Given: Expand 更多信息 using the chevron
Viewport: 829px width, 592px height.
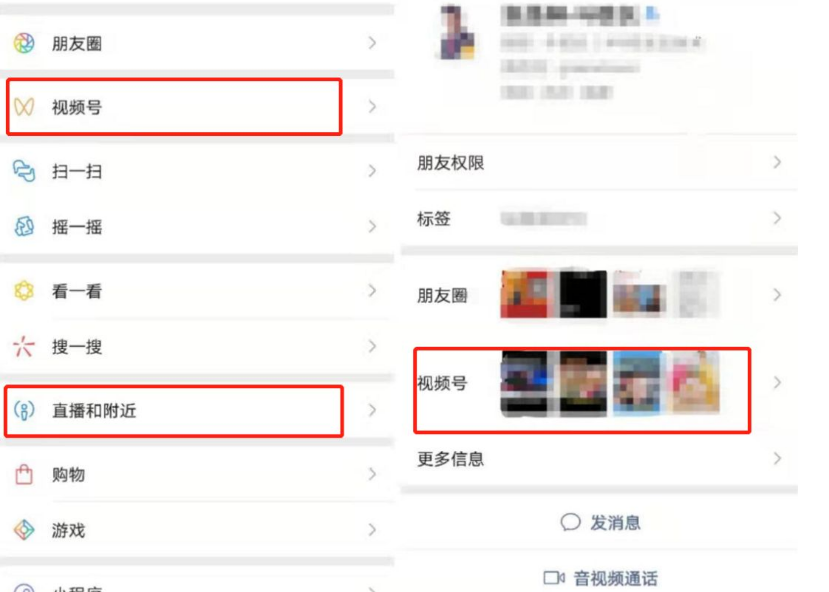Looking at the screenshot, I should (777, 458).
